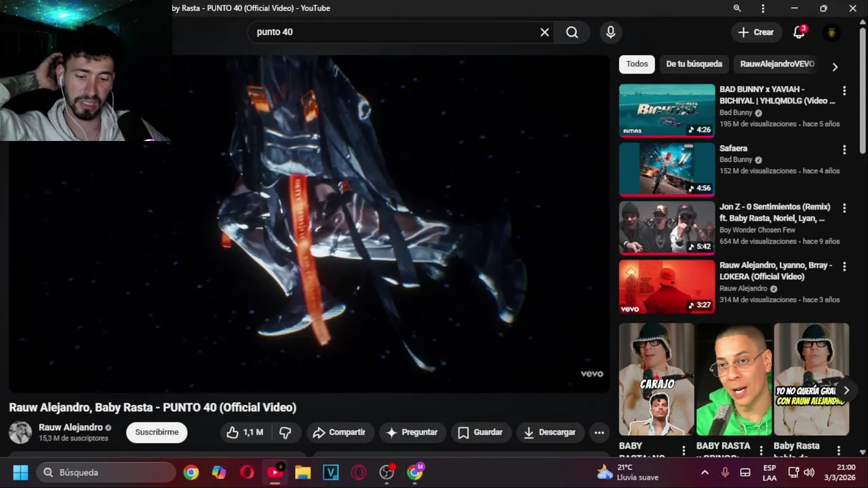This screenshot has height=488, width=868.
Task: Open the BAD BUNNY x YAVIAH BICHIYAL title
Action: tap(777, 95)
